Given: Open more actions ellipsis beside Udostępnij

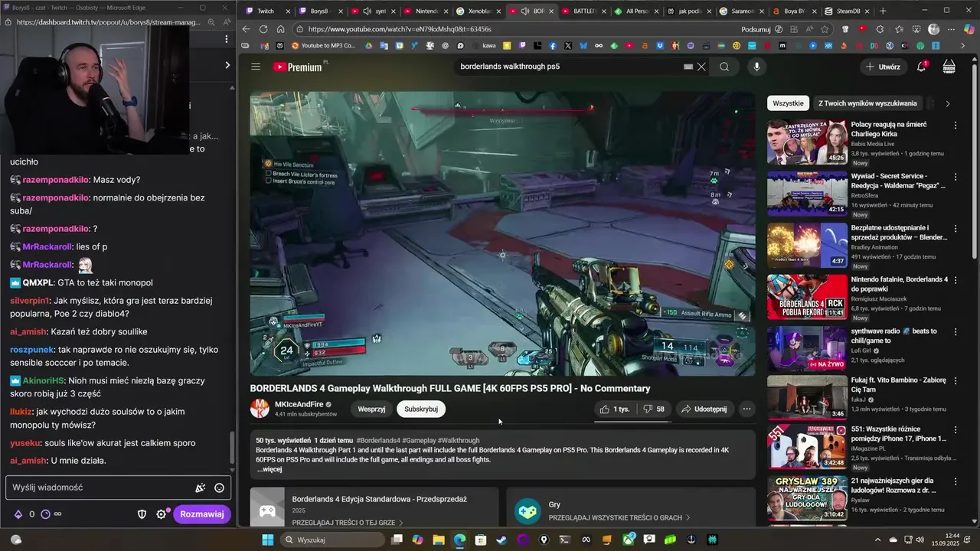Looking at the screenshot, I should tap(746, 409).
